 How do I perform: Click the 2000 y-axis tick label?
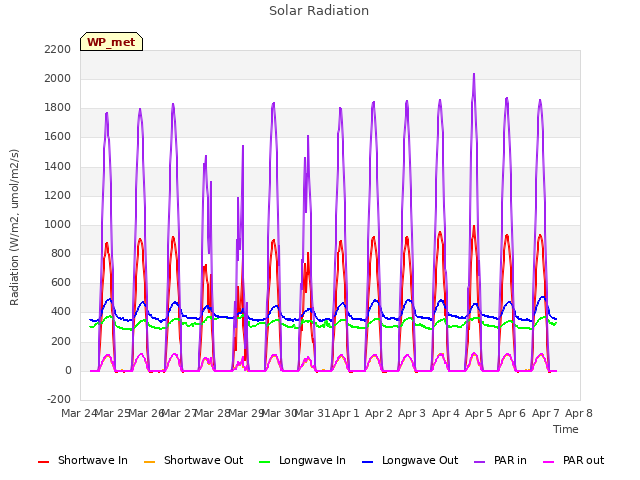58,78
